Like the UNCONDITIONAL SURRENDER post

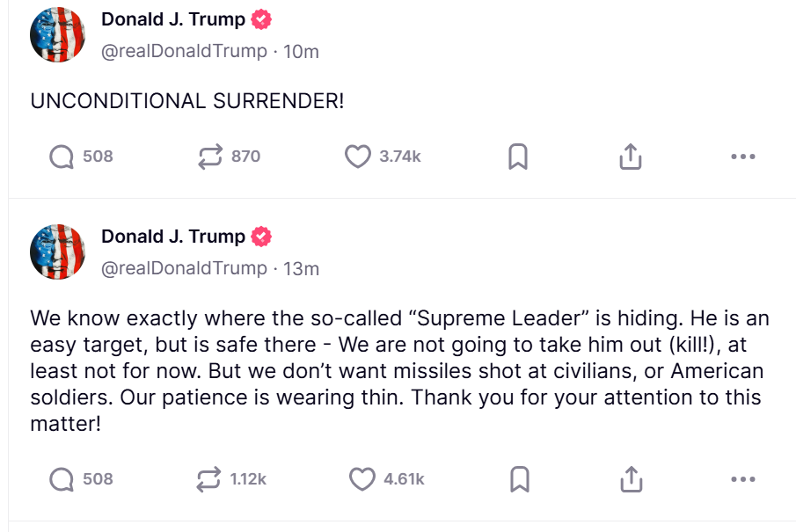click(357, 157)
